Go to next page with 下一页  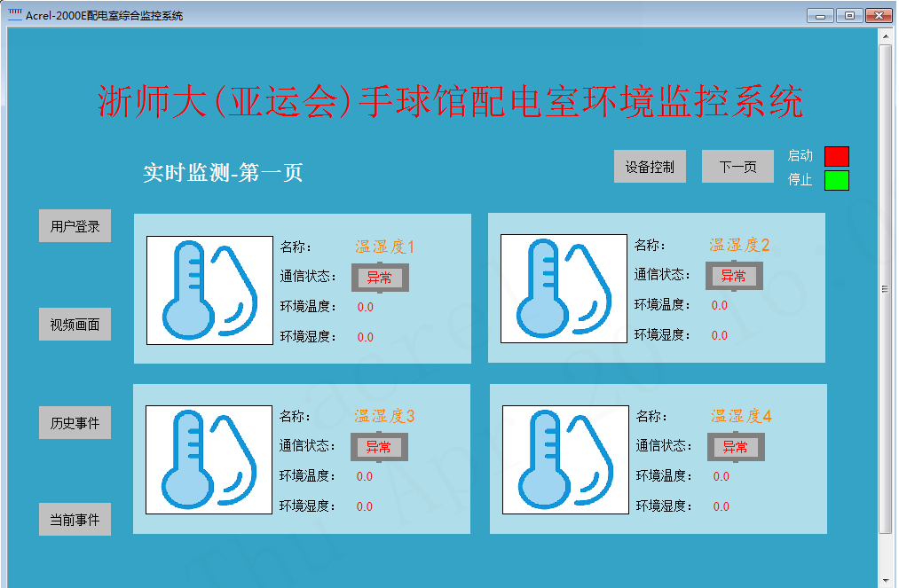coord(737,167)
